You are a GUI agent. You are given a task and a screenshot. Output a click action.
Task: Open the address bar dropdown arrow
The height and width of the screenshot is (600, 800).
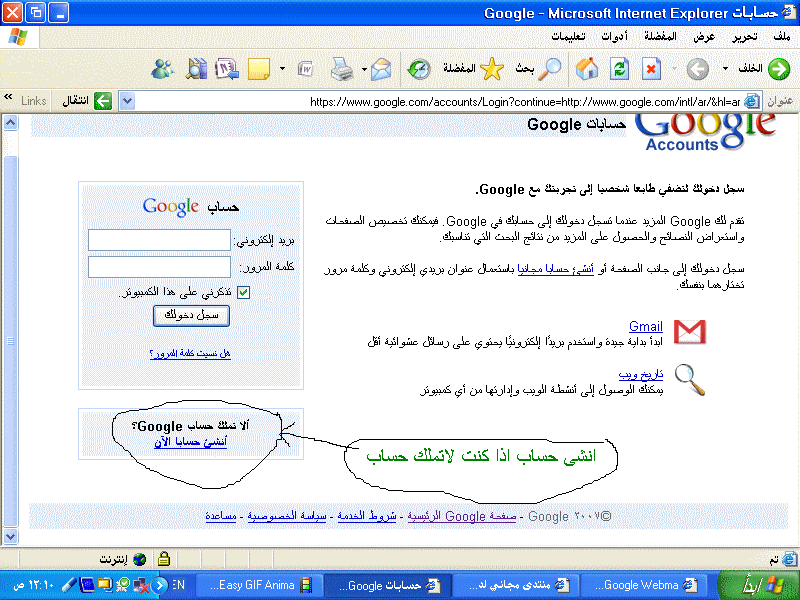coord(127,101)
